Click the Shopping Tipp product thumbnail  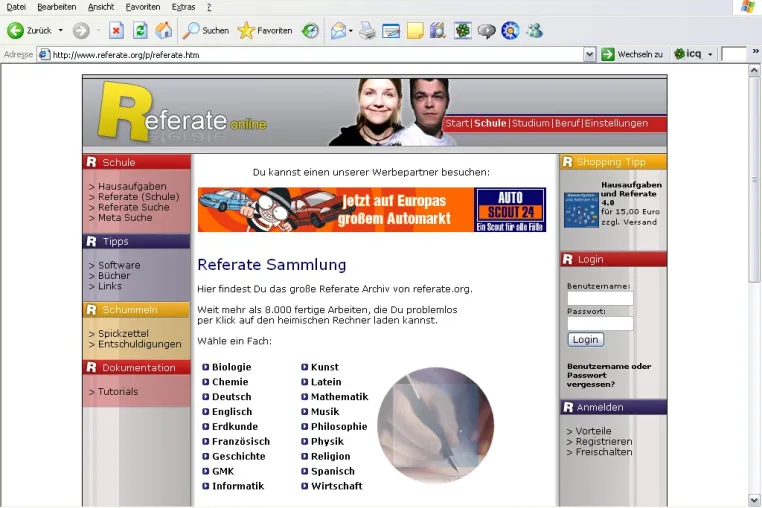click(581, 210)
